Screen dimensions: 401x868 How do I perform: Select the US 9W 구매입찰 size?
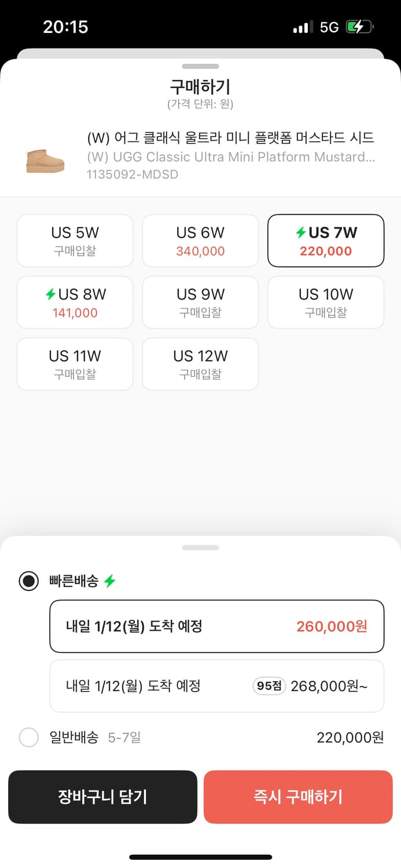point(200,302)
